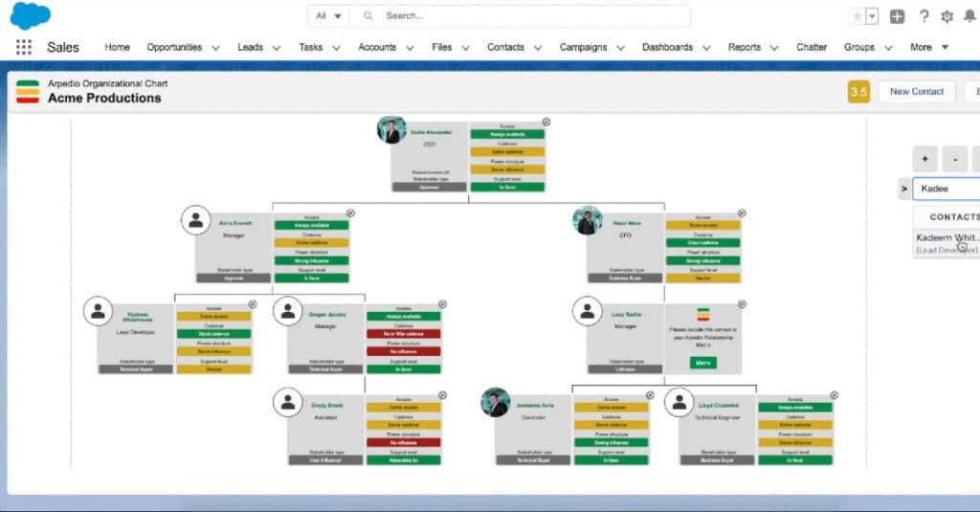The height and width of the screenshot is (512, 980).
Task: Open the Reports tab
Action: (x=744, y=47)
